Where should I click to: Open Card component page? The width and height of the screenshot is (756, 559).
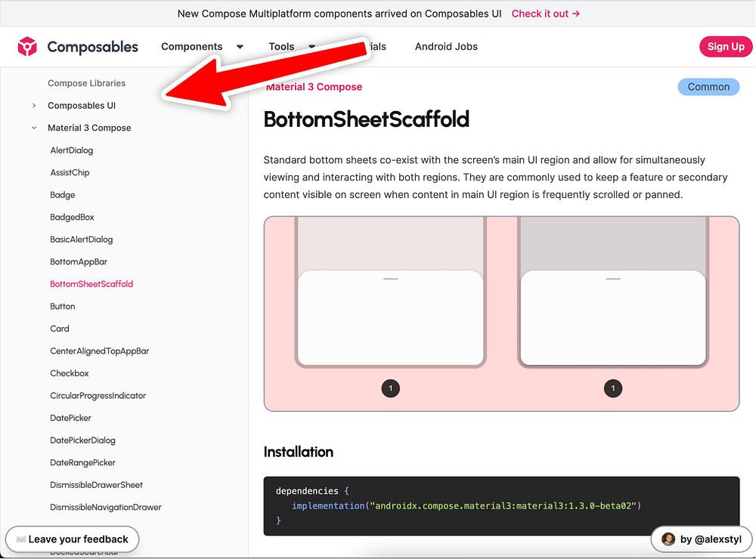pos(59,329)
